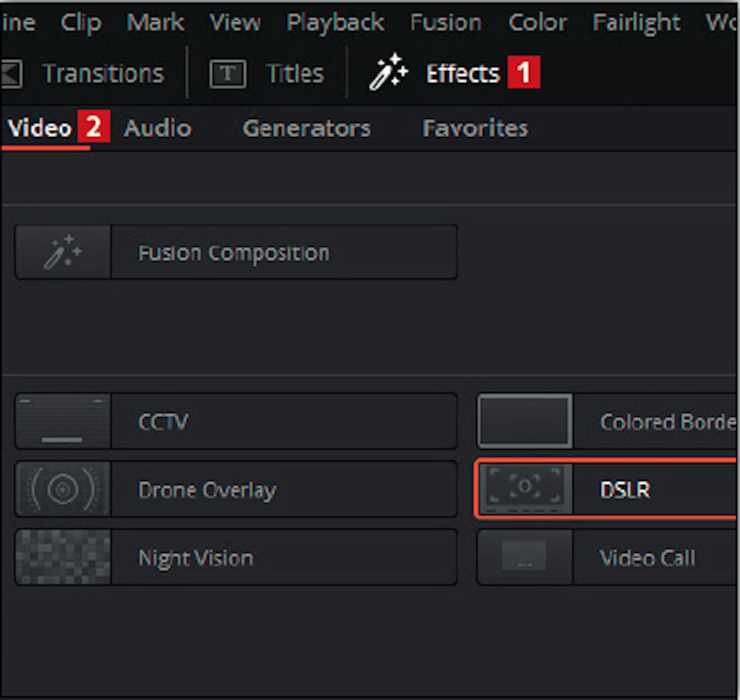740x700 pixels.
Task: Click the DSLR viewfinder icon
Action: click(525, 489)
